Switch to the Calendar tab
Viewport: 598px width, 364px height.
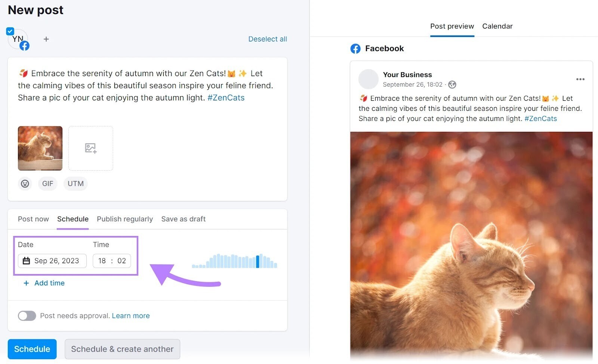coord(497,26)
